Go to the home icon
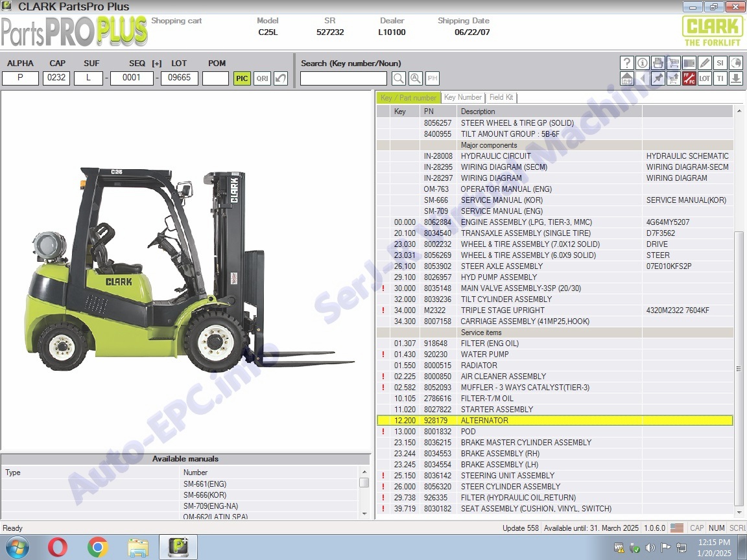The height and width of the screenshot is (560, 747). tap(626, 78)
